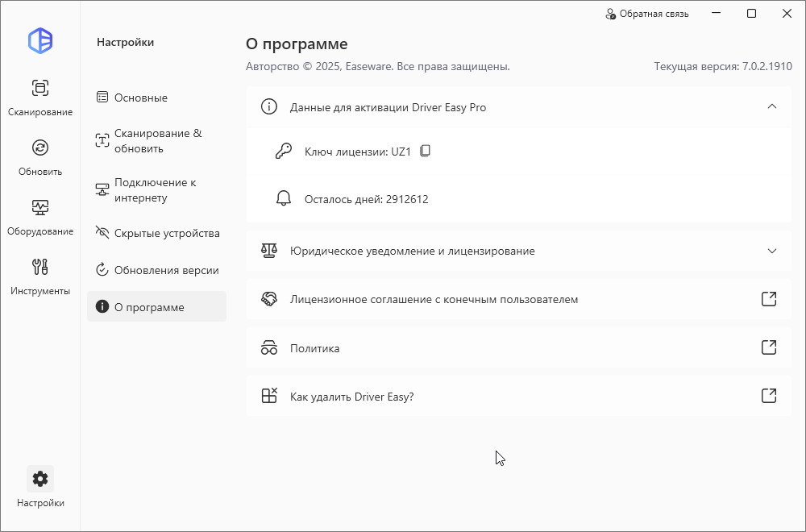The width and height of the screenshot is (806, 532).
Task: Open the Как удалить Driver Easy? row
Action: pyautogui.click(x=518, y=397)
